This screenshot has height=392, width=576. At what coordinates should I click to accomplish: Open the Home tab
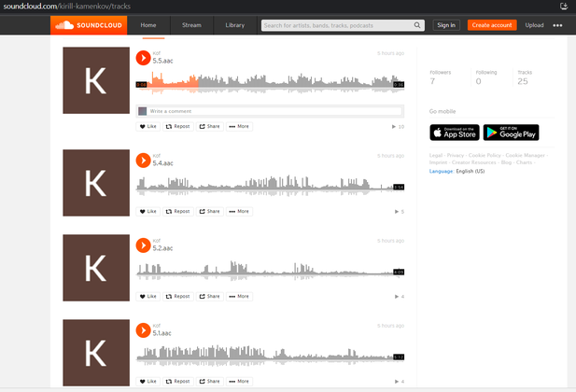click(x=148, y=25)
